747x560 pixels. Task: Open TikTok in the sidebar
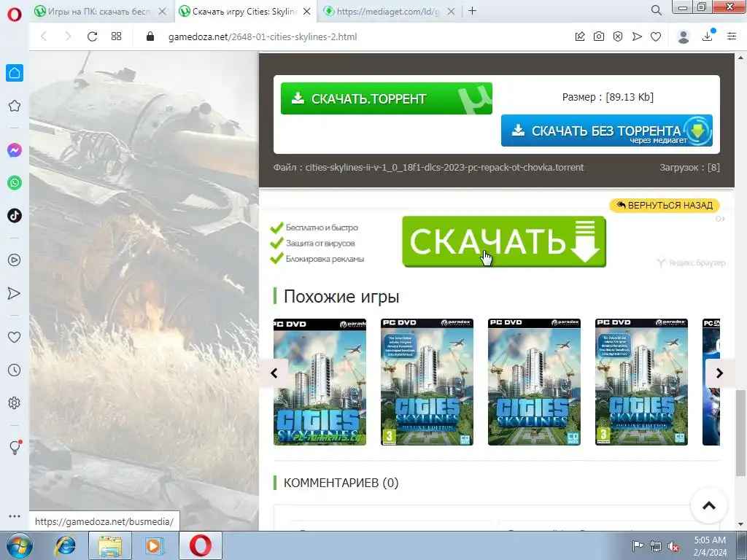(15, 215)
